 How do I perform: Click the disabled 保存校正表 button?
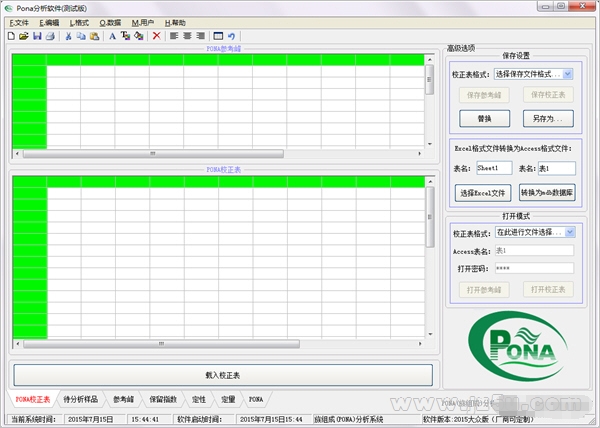click(548, 95)
